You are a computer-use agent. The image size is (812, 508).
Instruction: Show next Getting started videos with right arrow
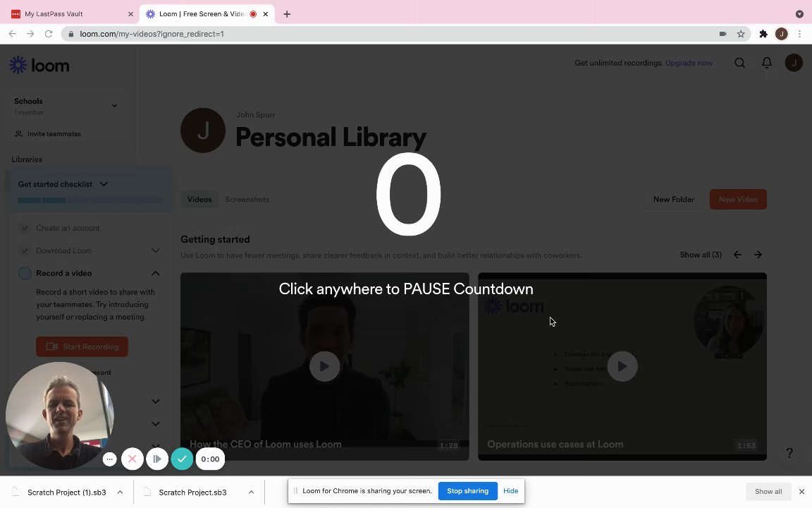click(x=758, y=255)
